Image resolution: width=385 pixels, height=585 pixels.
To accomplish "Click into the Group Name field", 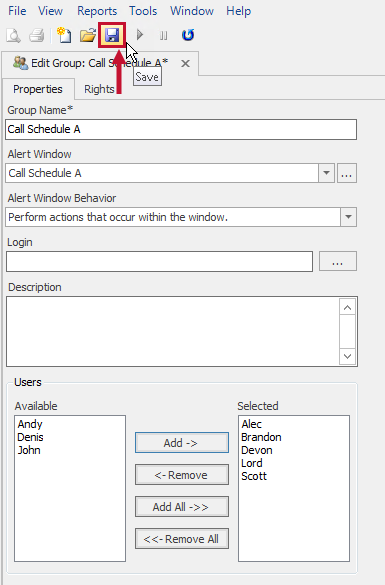I will click(x=181, y=129).
